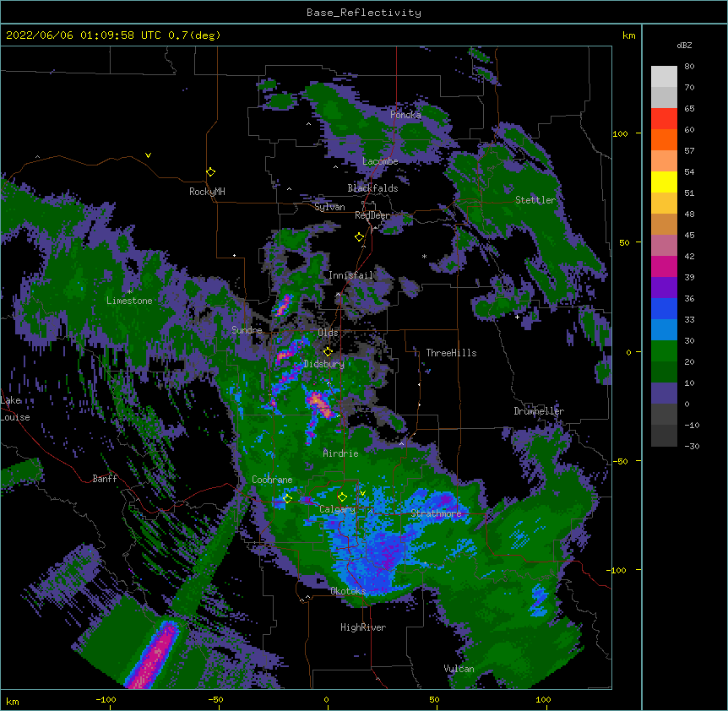Pick the orange 60-57 dBZ legend swatch

pyautogui.click(x=664, y=140)
